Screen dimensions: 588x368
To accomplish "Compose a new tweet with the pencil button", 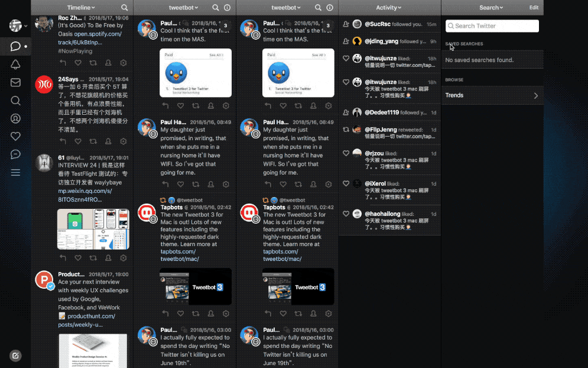I will click(x=15, y=355).
